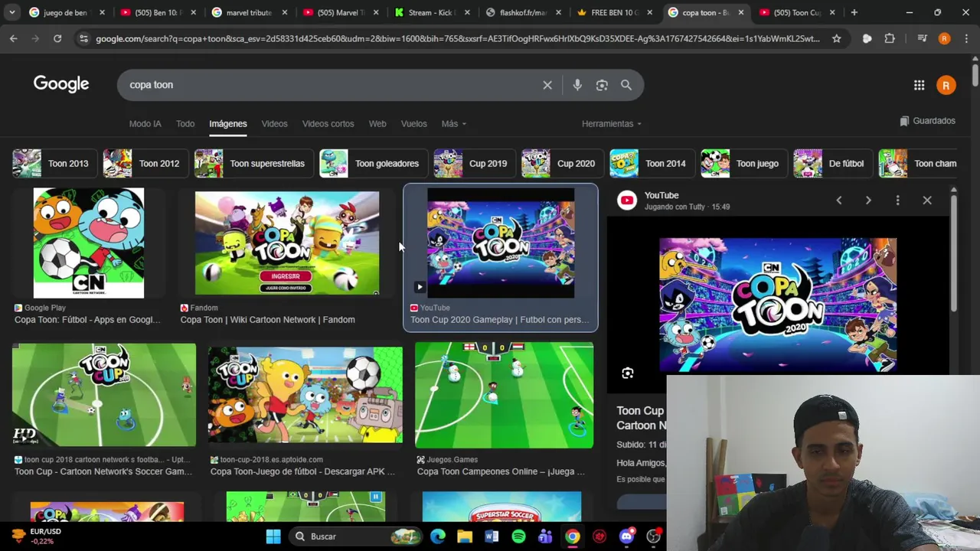Image resolution: width=980 pixels, height=551 pixels.
Task: Launch Microsoft Edge from the taskbar
Action: [x=438, y=536]
